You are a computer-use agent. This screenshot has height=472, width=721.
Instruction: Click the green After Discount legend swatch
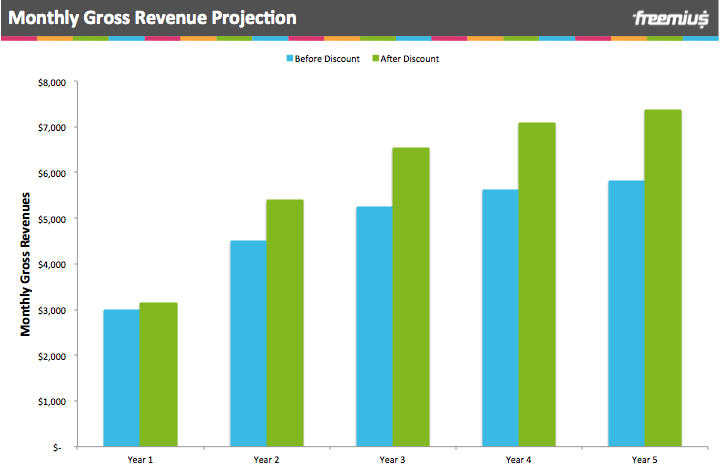coord(375,58)
